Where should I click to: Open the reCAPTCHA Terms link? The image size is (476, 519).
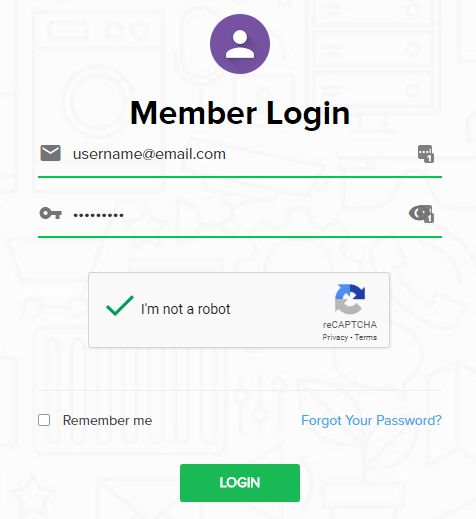tap(366, 337)
